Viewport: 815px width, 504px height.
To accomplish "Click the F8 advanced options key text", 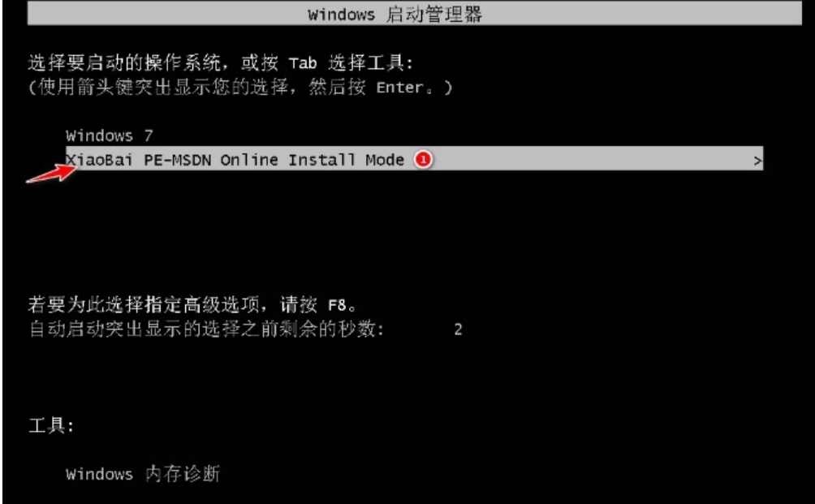I will (337, 305).
